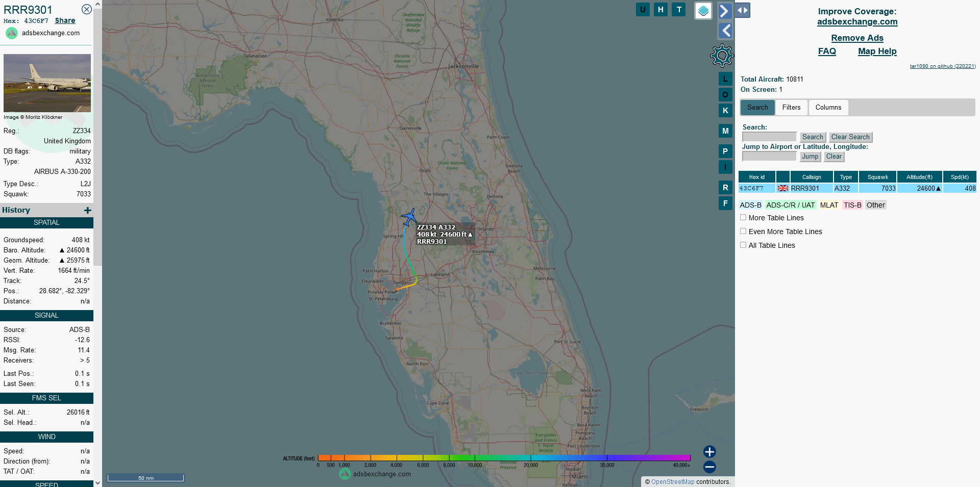Open the adsbexchange.com coverage link
The width and height of the screenshot is (980, 487).
857,21
